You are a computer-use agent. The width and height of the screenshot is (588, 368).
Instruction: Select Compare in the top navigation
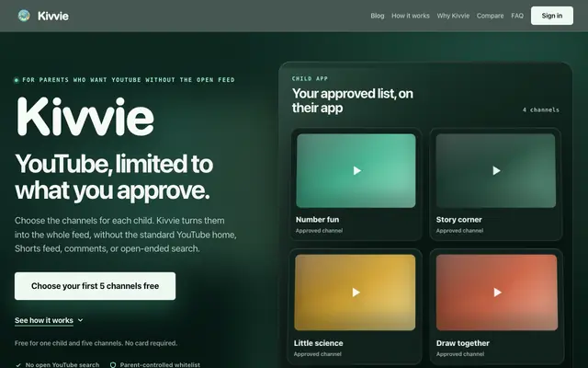(x=490, y=16)
